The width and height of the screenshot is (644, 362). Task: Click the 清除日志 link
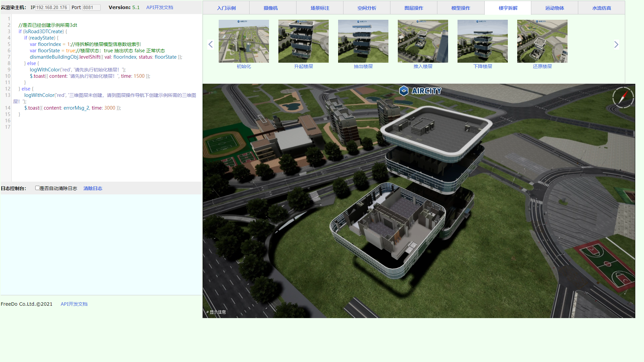click(x=93, y=188)
